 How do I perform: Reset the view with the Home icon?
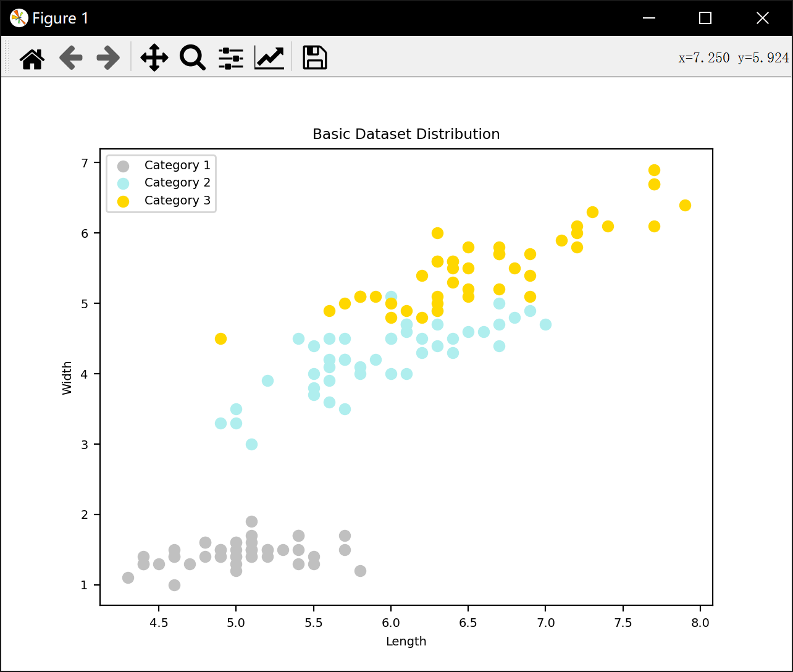point(32,59)
